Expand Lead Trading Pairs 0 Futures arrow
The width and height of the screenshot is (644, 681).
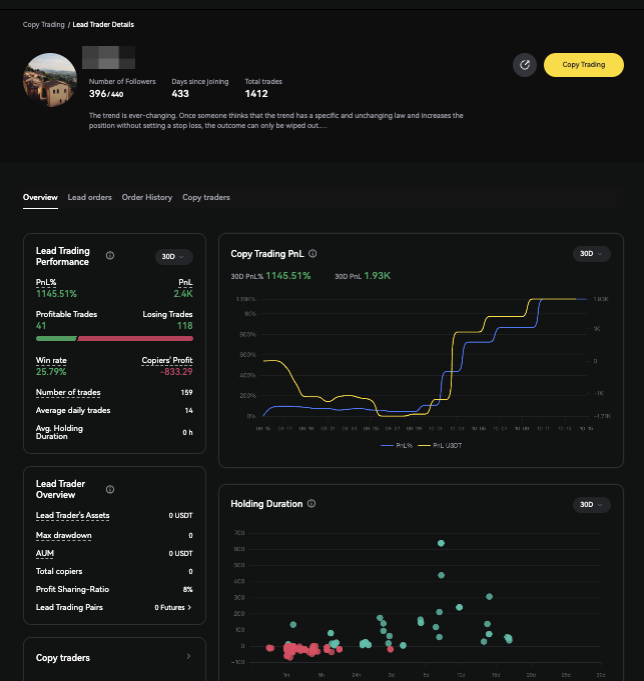(x=189, y=607)
